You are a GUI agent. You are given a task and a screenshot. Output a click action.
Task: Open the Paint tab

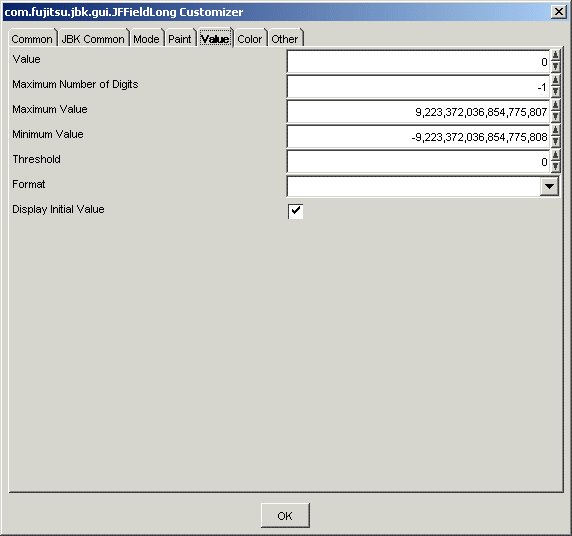(180, 39)
